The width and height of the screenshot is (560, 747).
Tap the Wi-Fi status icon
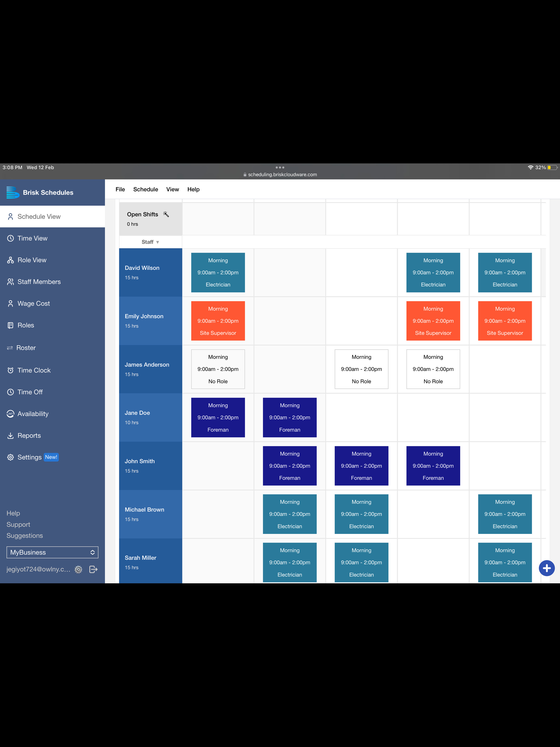tap(530, 167)
